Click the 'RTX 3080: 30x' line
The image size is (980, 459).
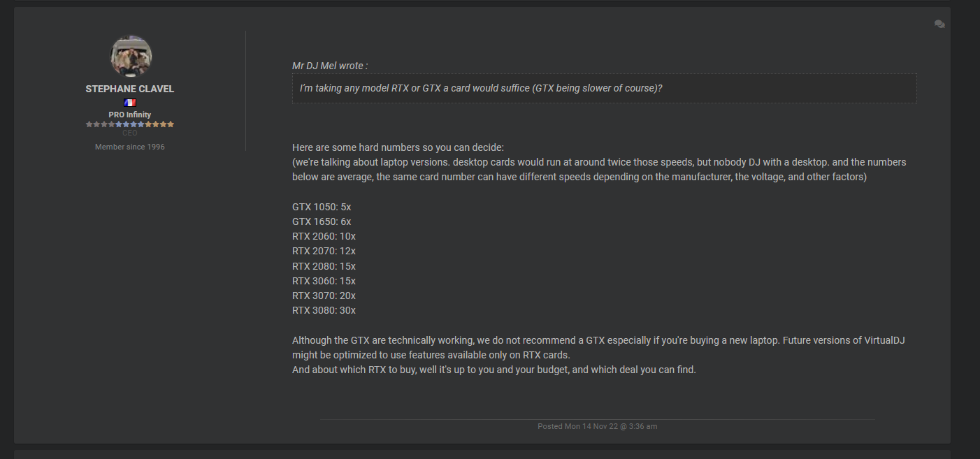coord(324,310)
